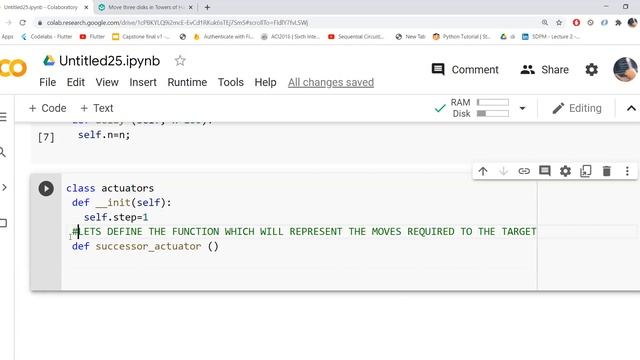The image size is (640, 360).
Task: Star the Untitled25.ipynb notebook
Action: click(x=180, y=61)
